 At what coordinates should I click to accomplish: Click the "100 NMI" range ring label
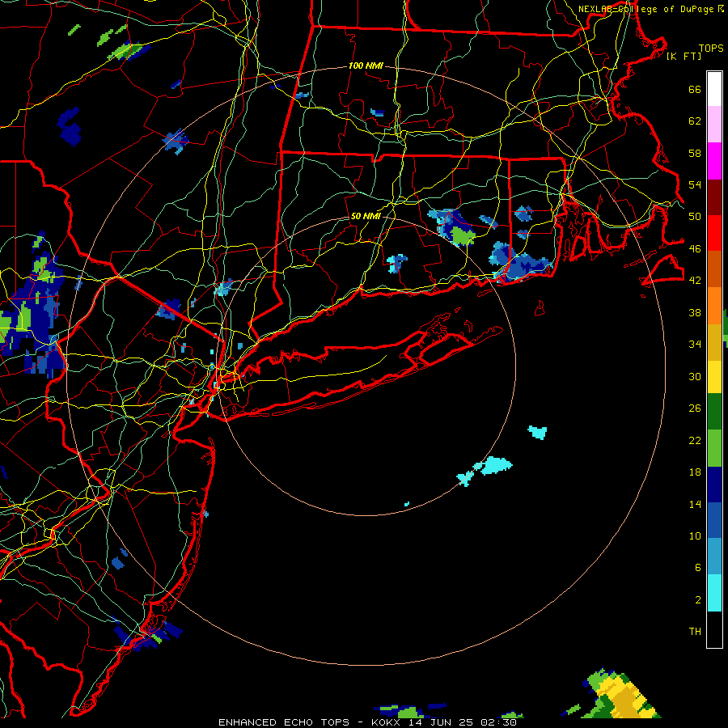[366, 66]
